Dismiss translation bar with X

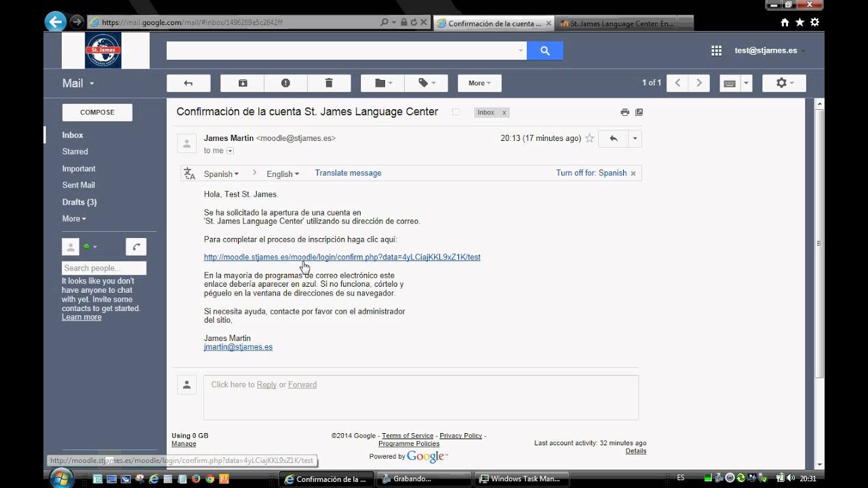pos(633,174)
